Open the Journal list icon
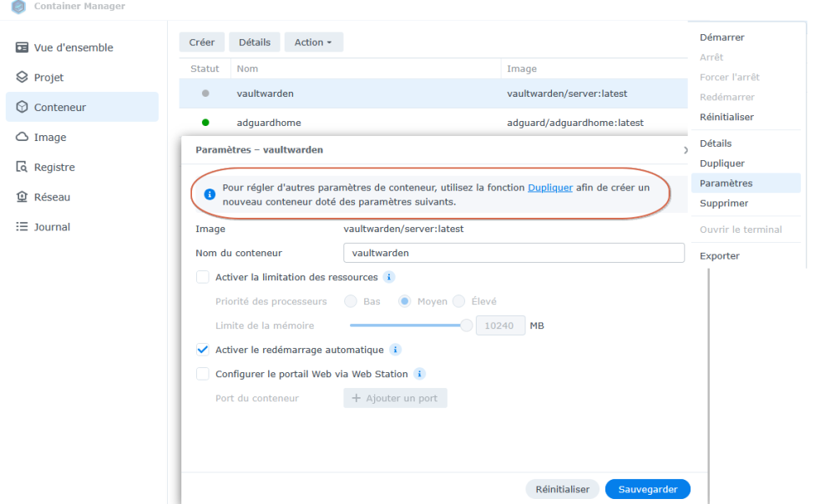This screenshot has width=835, height=504. coord(22,226)
